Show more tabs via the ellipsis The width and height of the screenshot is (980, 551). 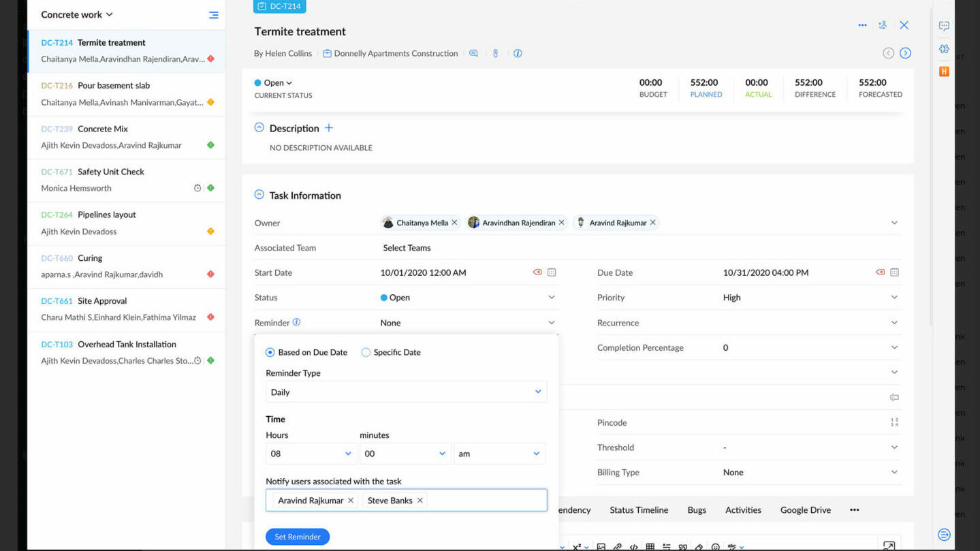(x=855, y=509)
